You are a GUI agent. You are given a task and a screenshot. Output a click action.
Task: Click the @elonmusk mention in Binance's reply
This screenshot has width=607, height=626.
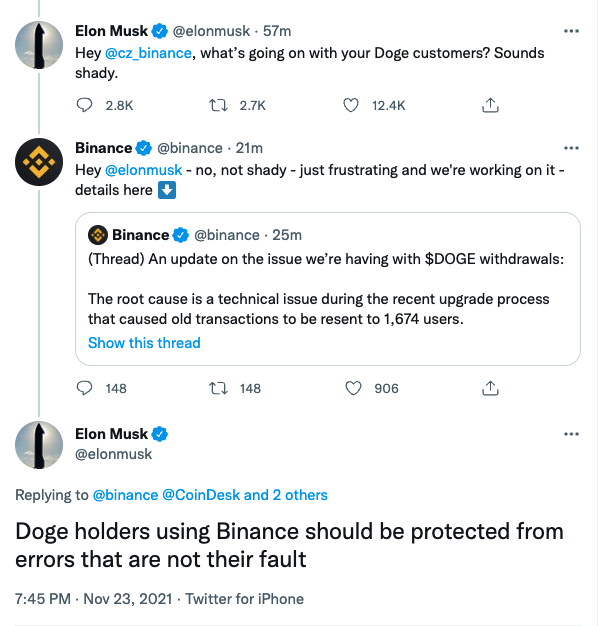(x=144, y=170)
